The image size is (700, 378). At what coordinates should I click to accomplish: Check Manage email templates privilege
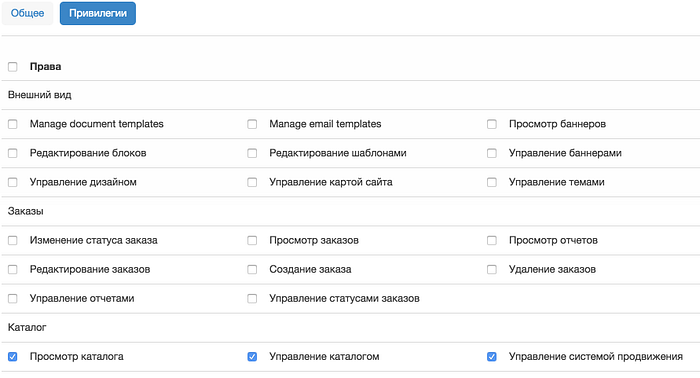tap(252, 124)
